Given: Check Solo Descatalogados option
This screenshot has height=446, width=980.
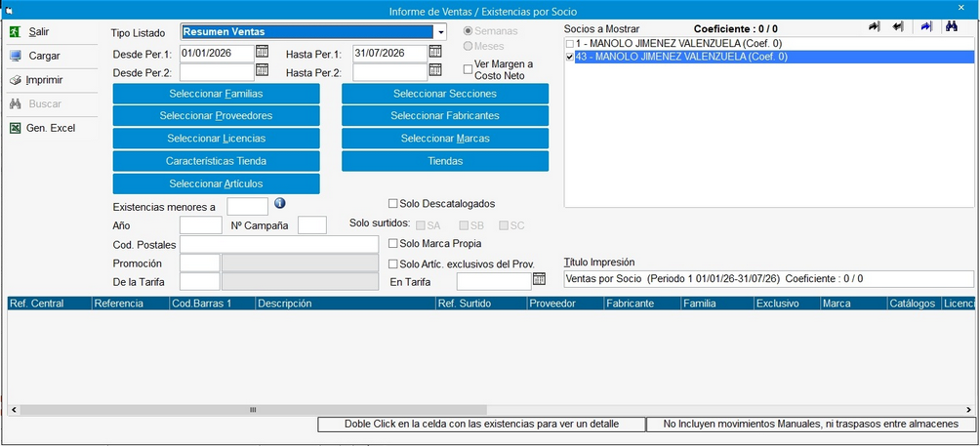Looking at the screenshot, I should tap(393, 203).
